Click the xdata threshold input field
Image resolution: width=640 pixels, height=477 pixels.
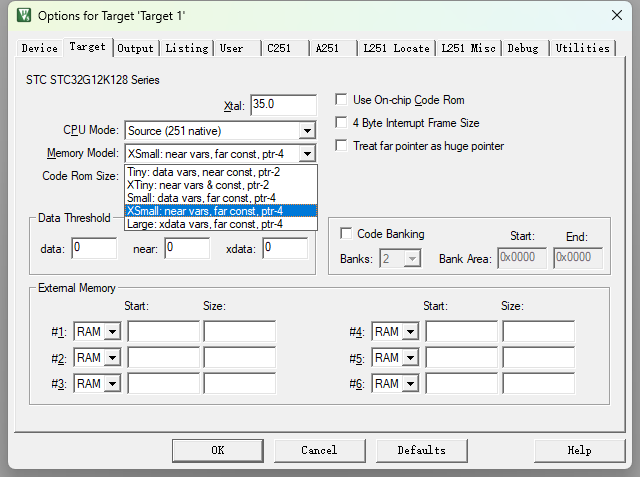pyautogui.click(x=285, y=248)
